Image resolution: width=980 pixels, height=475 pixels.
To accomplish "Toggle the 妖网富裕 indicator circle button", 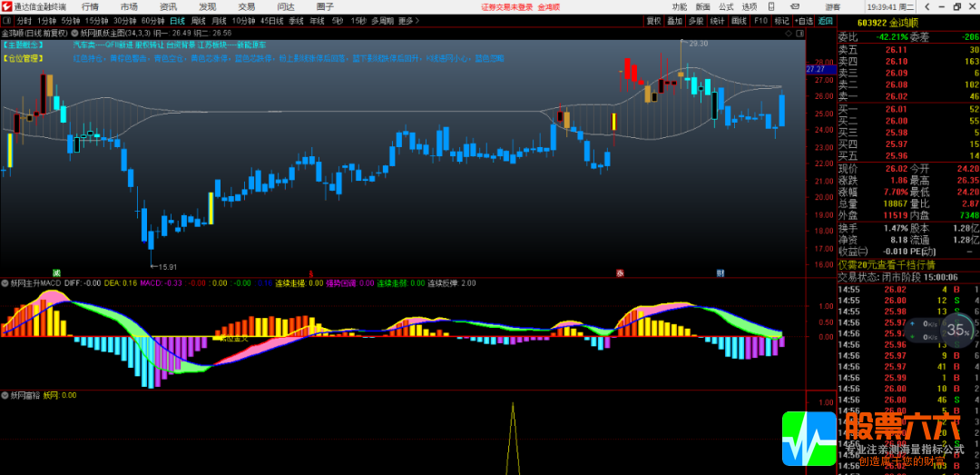I will coord(5,395).
